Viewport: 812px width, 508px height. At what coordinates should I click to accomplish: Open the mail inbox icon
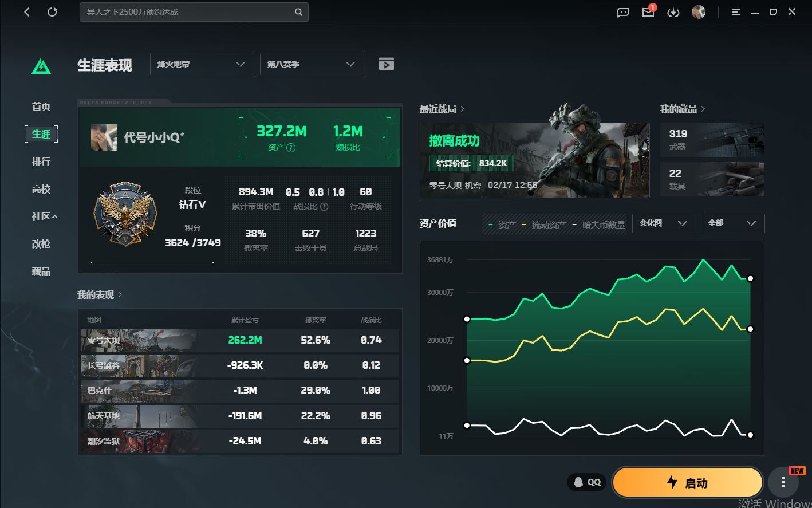tap(648, 12)
